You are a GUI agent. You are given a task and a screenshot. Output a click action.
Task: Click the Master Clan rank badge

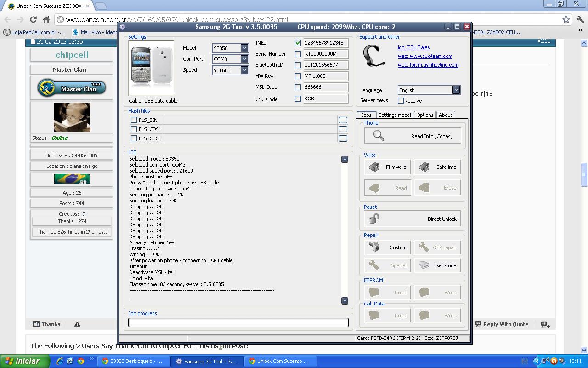(x=72, y=88)
